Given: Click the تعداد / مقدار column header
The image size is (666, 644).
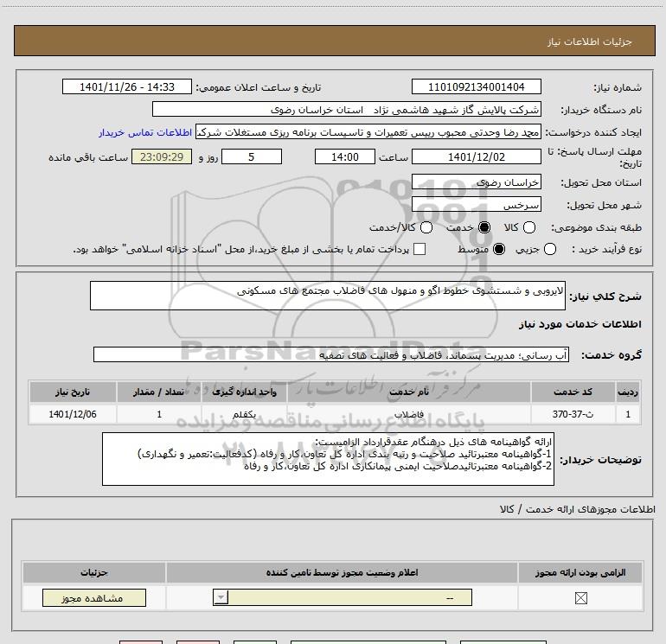Looking at the screenshot, I should point(159,392).
